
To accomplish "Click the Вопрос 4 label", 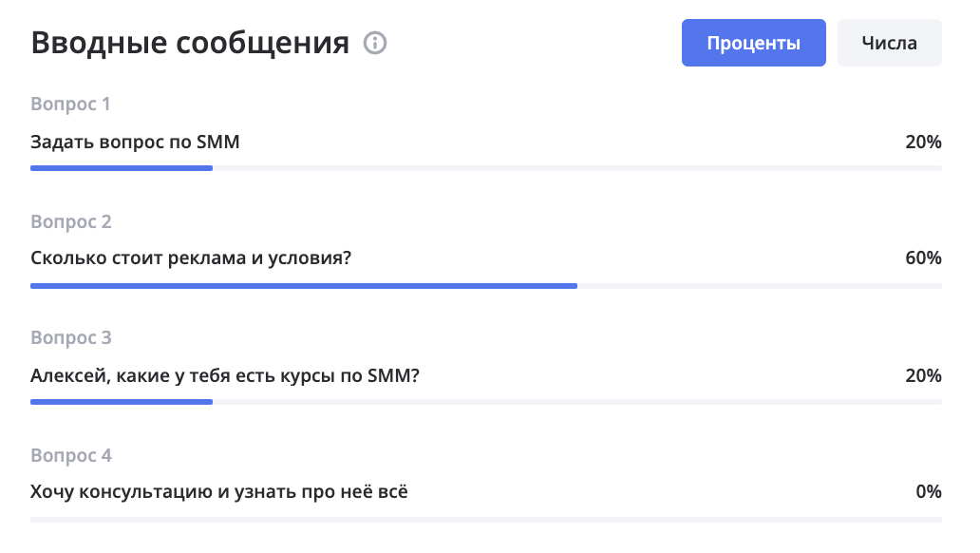I will (x=70, y=455).
